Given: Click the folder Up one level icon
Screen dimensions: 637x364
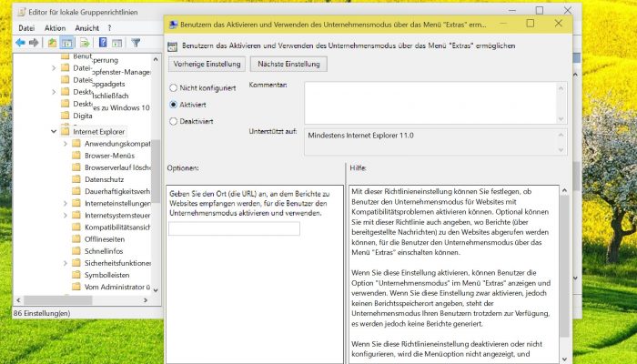Looking at the screenshot, I should pos(52,43).
